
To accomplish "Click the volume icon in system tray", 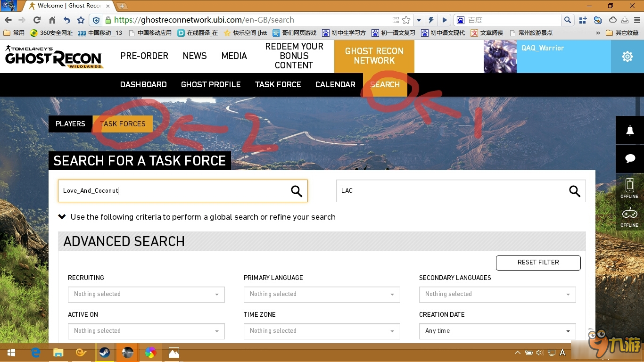I will [x=539, y=353].
